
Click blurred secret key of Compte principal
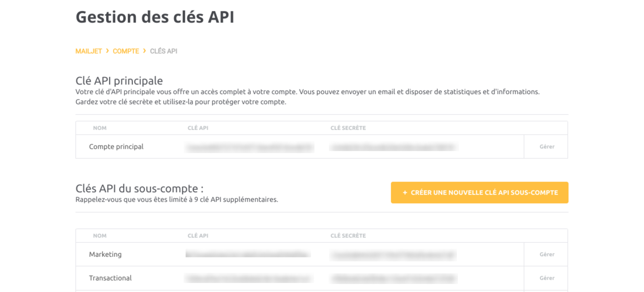[x=394, y=147]
